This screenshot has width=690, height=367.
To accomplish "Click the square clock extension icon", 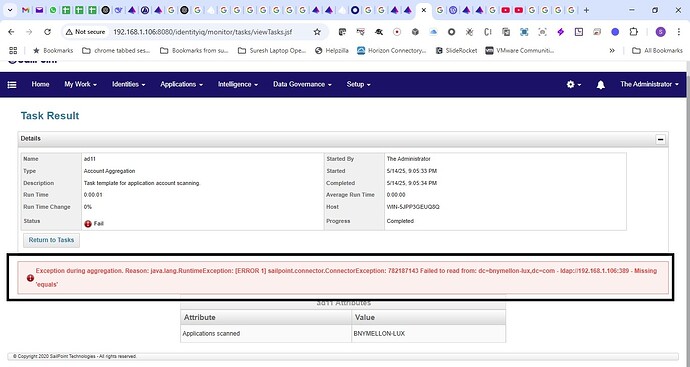I will tap(579, 32).
